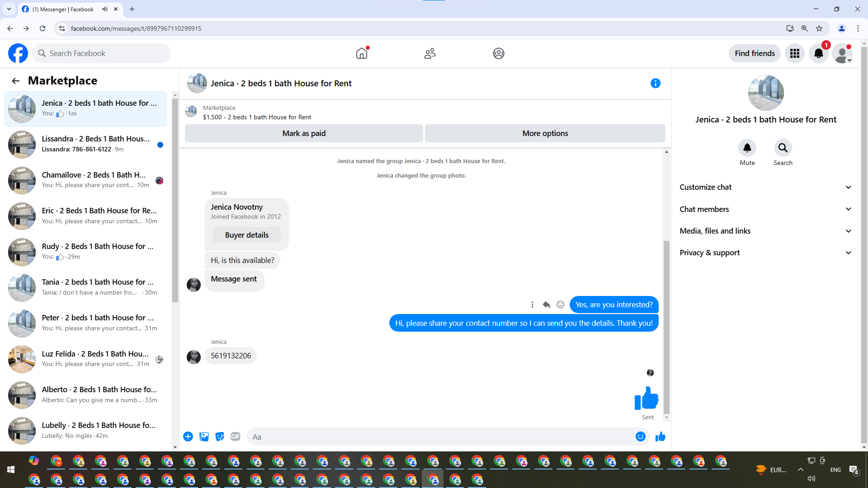The image size is (868, 488).
Task: Click the attach photo icon
Action: click(204, 436)
